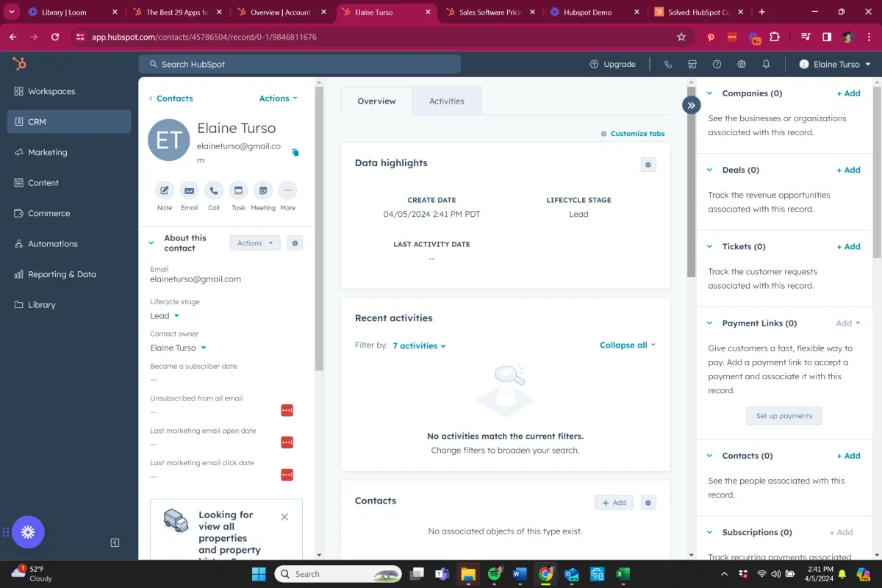Screen dimensions: 882x588
Task: Open the About this contact gear settings
Action: (x=295, y=243)
